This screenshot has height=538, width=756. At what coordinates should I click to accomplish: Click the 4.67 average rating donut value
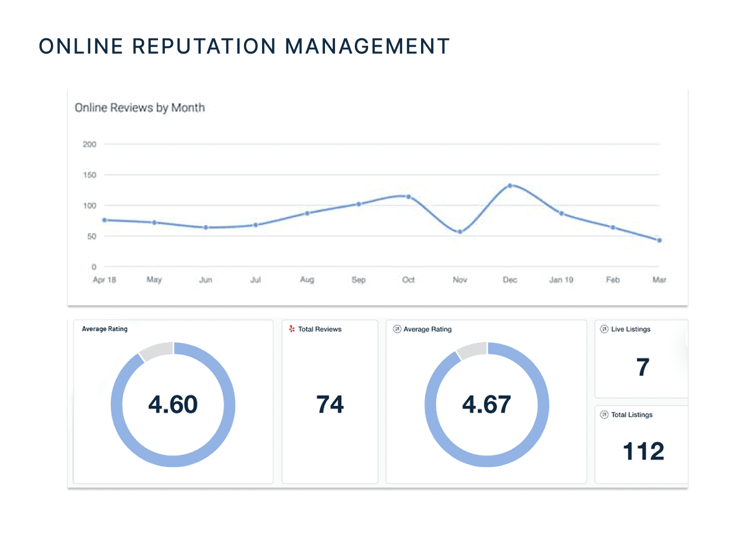487,405
